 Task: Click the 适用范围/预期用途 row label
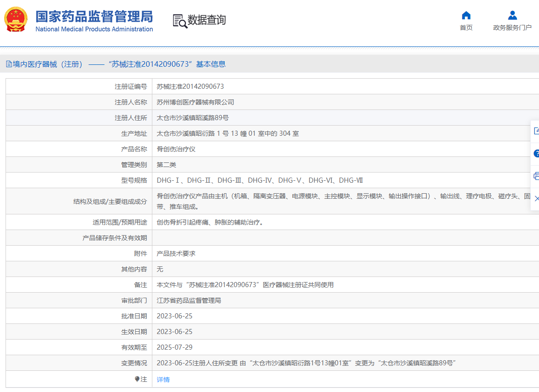(x=120, y=222)
